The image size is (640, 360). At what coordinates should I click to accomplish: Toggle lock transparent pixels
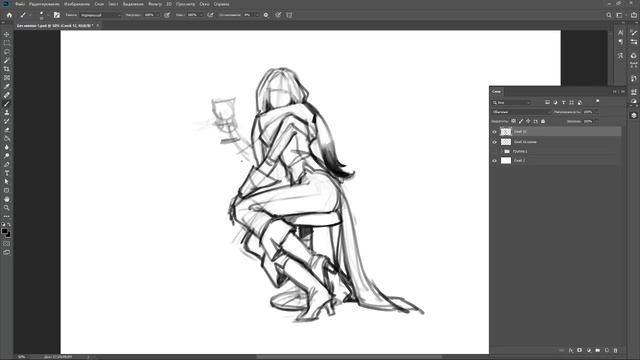point(513,121)
